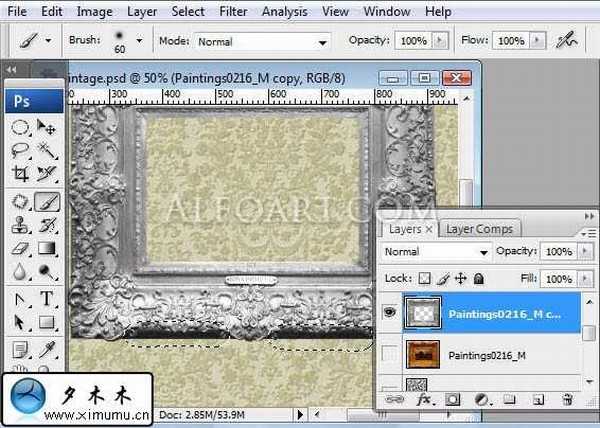Toggle lock all
This screenshot has width=600, height=428.
(479, 278)
